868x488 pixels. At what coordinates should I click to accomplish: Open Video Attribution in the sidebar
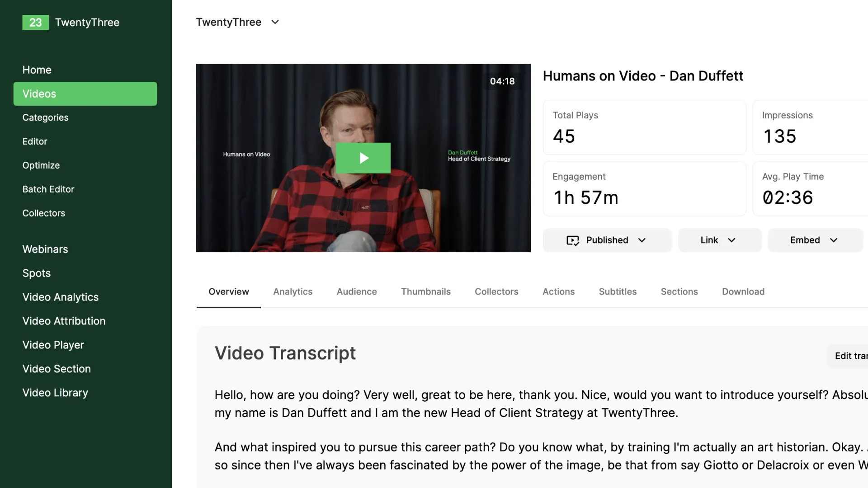pyautogui.click(x=64, y=321)
